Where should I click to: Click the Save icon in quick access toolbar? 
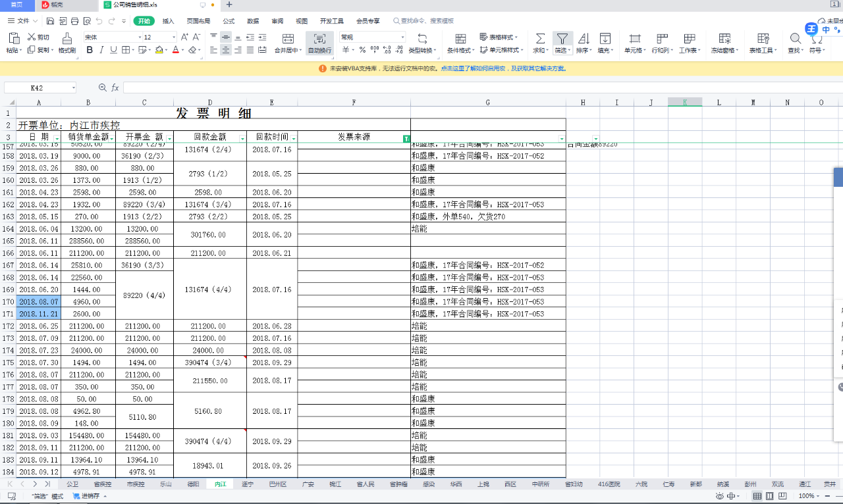point(51,21)
